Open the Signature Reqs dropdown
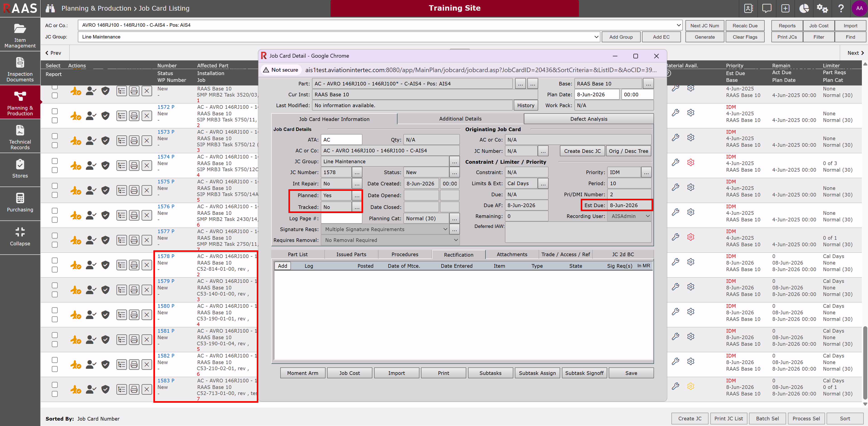Image resolution: width=868 pixels, height=426 pixels. pyautogui.click(x=385, y=229)
